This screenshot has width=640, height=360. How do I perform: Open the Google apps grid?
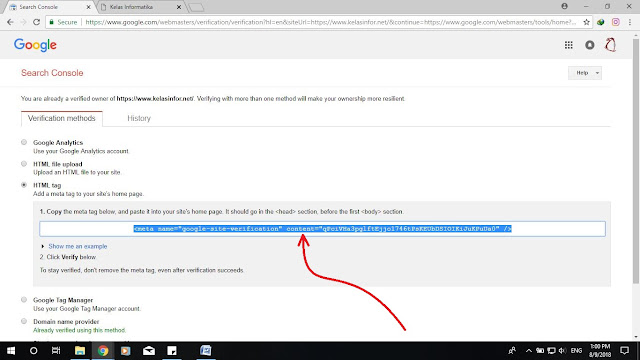(569, 45)
